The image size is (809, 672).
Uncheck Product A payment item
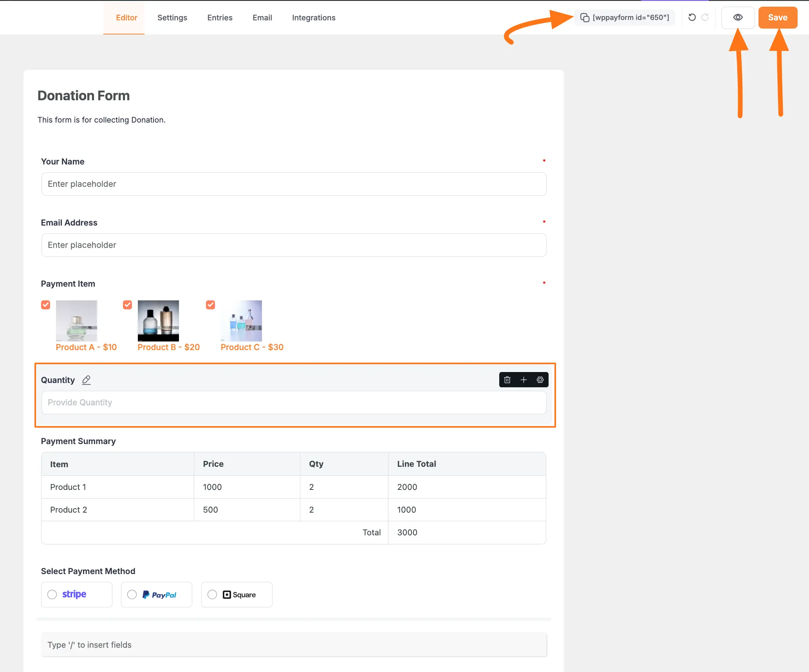coord(45,305)
